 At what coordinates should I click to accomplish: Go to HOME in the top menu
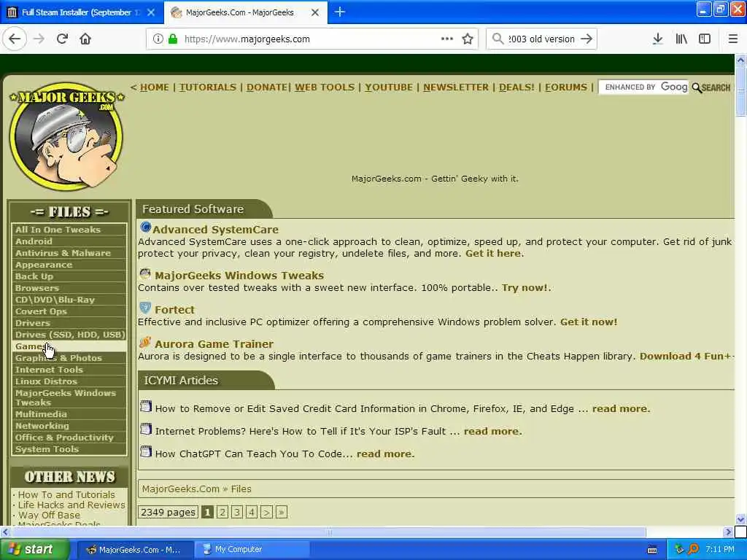click(155, 87)
